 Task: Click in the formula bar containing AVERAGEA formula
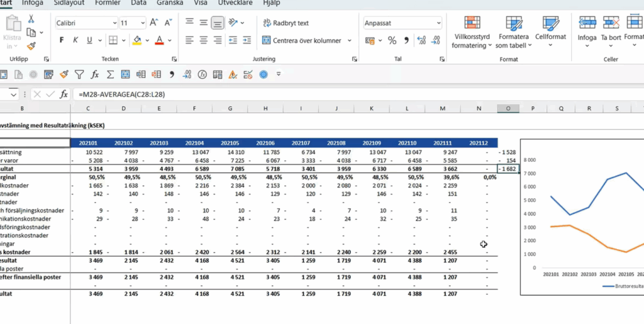click(252, 94)
